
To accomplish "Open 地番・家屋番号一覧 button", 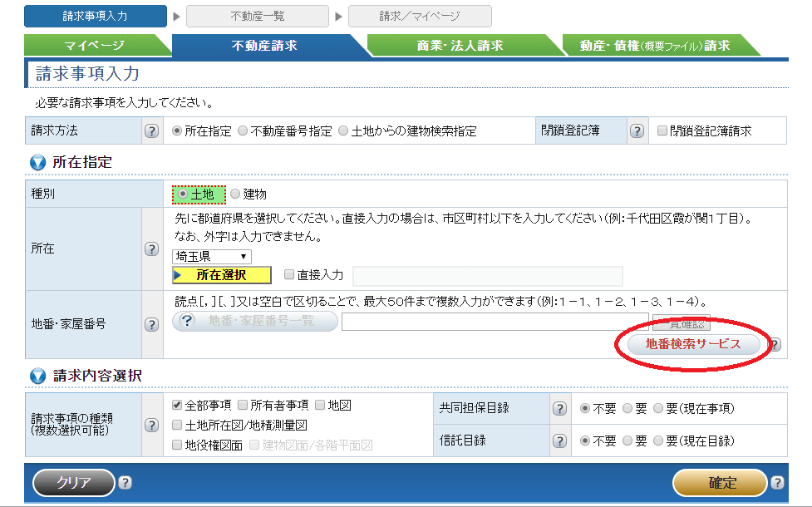I will pyautogui.click(x=255, y=321).
